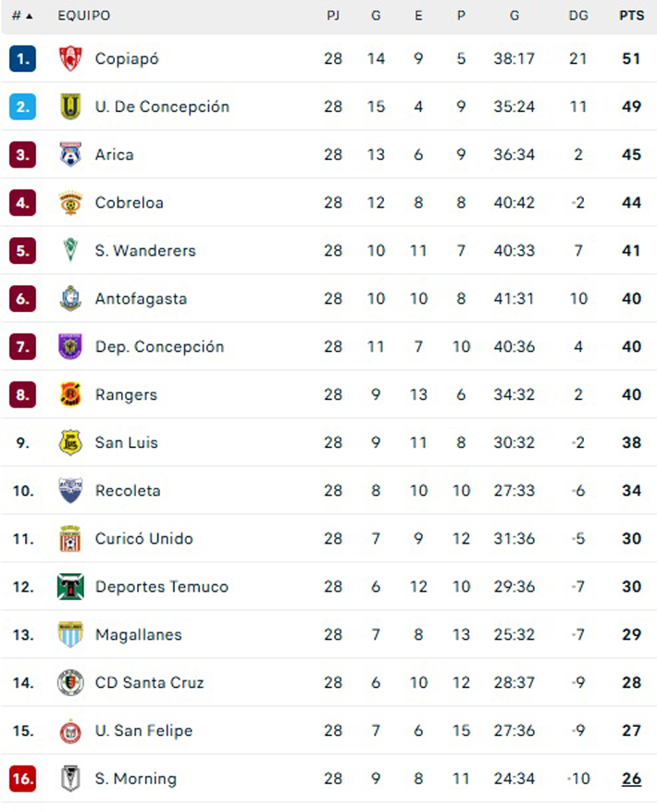Click the Arica team crest icon

(x=70, y=155)
